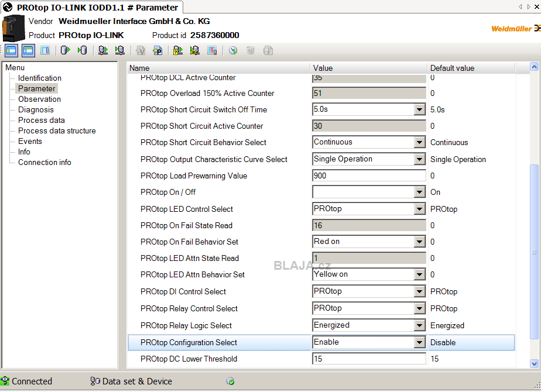This screenshot has width=541, height=392.
Task: Click the Data set & Device status icon
Action: tap(95, 381)
